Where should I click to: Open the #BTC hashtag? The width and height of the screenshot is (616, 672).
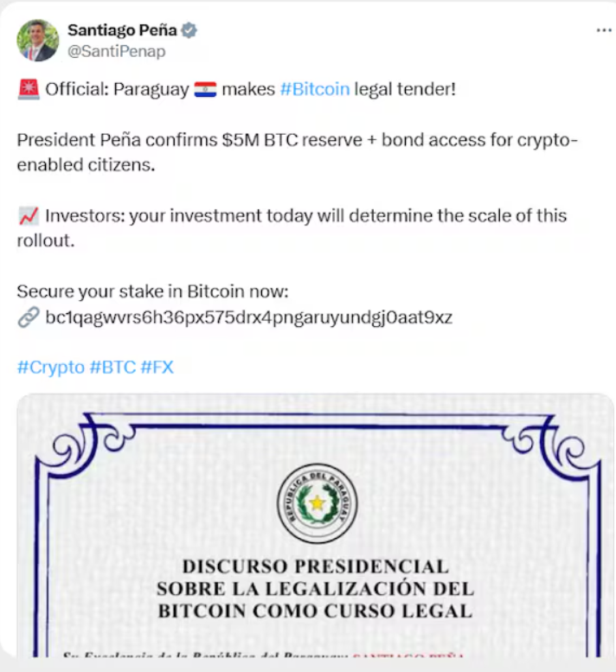112,367
